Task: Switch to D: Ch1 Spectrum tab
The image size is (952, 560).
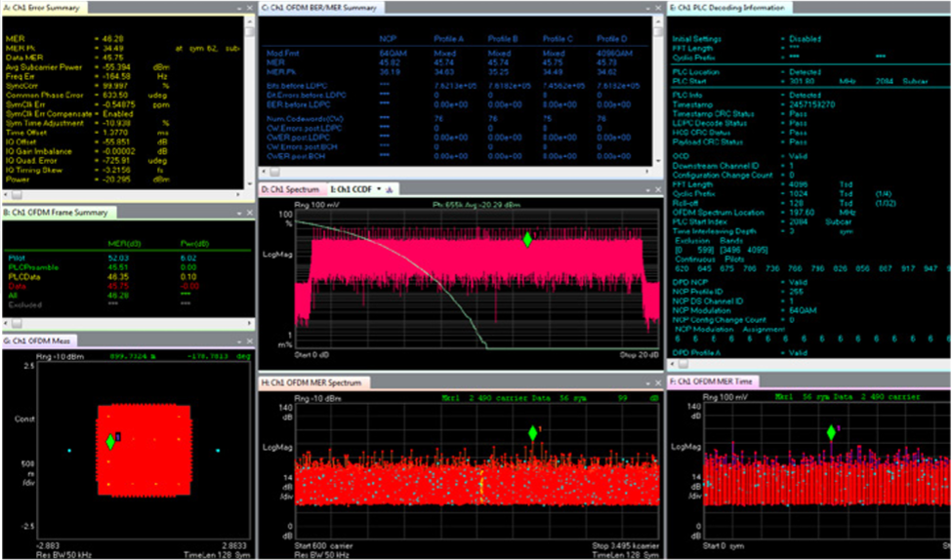Action: [x=293, y=189]
